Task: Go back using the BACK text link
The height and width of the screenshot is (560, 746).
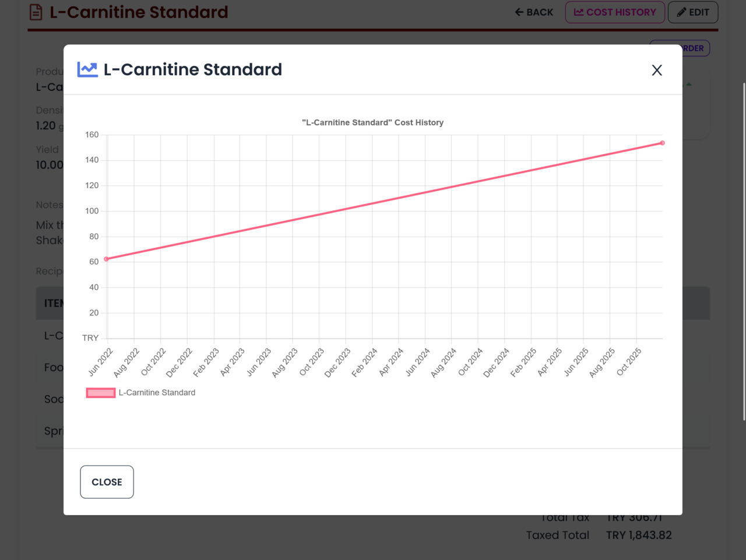Action: click(x=540, y=12)
